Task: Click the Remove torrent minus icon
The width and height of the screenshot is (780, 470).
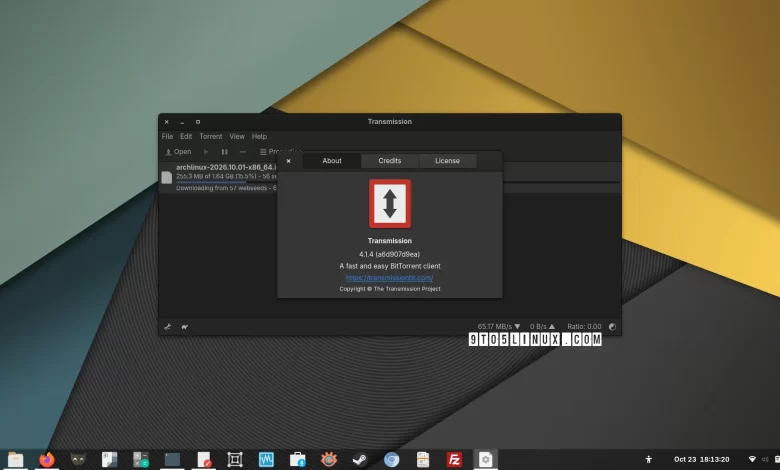Action: 243,152
